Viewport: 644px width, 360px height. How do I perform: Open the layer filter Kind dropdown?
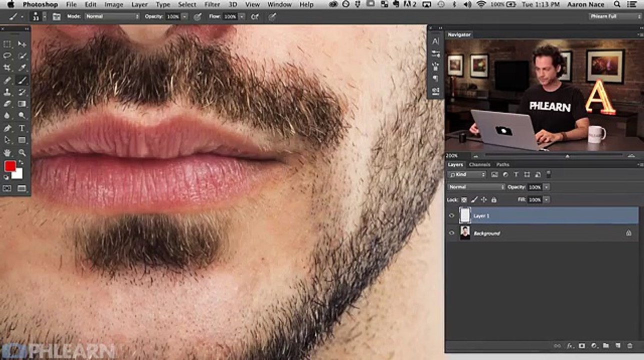click(x=467, y=174)
